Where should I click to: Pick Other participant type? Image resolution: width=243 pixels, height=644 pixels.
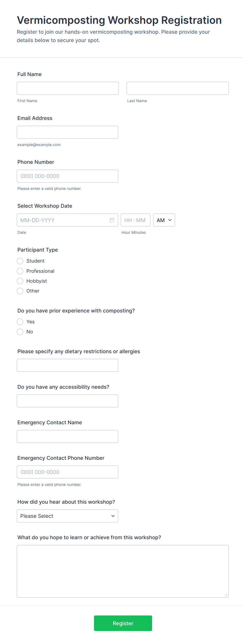pos(20,291)
